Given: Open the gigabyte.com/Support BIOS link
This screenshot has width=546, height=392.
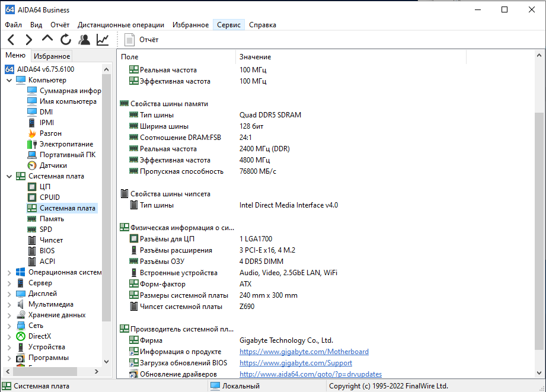Looking at the screenshot, I should [296, 363].
